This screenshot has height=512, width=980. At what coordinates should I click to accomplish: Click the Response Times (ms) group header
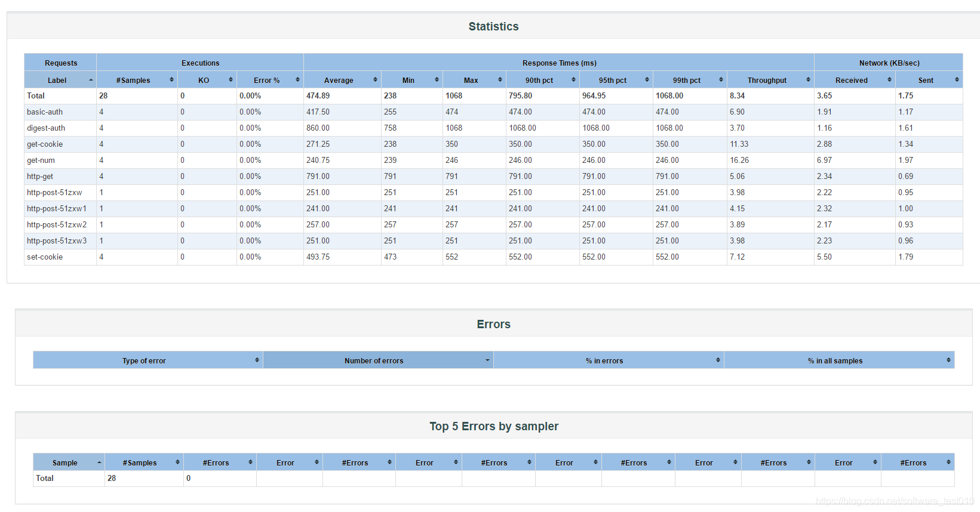559,63
